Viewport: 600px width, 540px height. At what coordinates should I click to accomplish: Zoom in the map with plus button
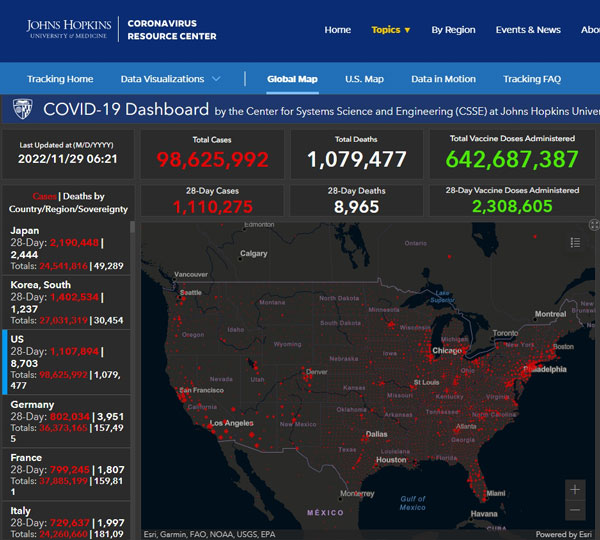tap(575, 489)
